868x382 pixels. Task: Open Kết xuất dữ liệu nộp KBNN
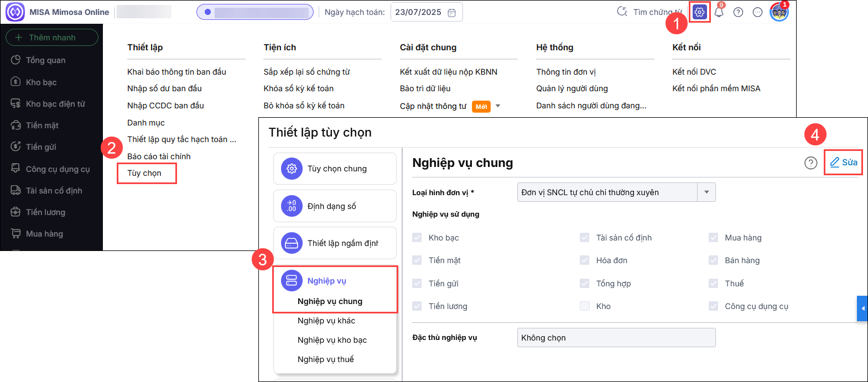pyautogui.click(x=449, y=72)
